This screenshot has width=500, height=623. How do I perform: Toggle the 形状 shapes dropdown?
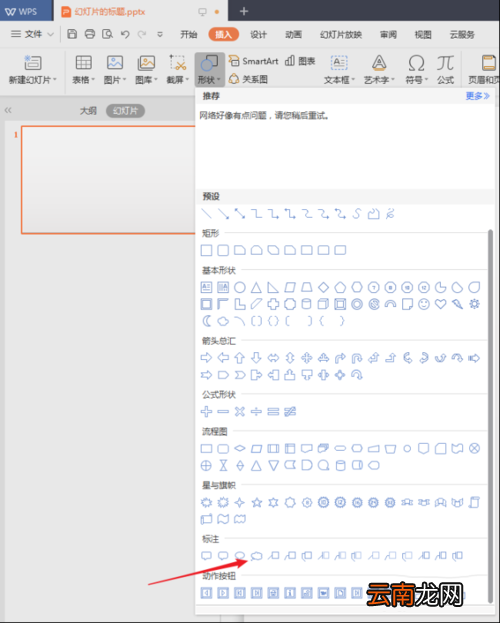click(x=209, y=70)
